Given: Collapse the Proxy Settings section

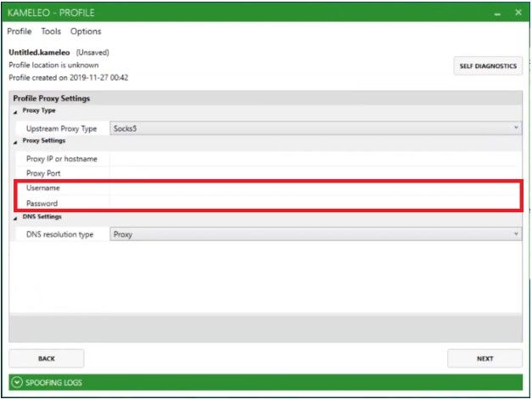Looking at the screenshot, I should [x=15, y=143].
